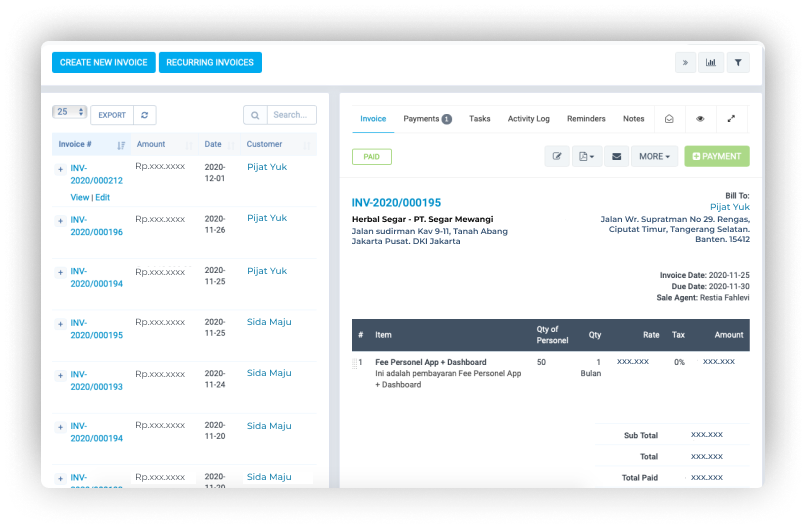Expand row for invoice INV-2020/000212
The image size is (806, 529).
[x=60, y=170]
